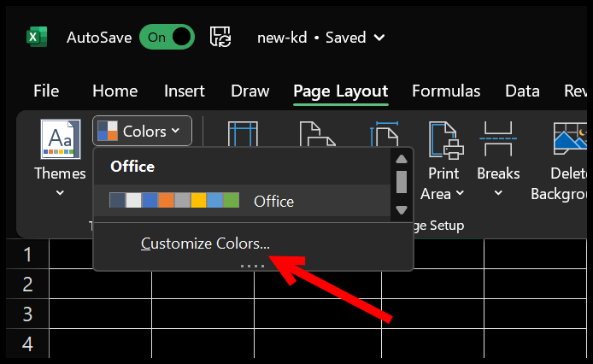Click the Print Area printer icon
The width and height of the screenshot is (593, 364).
pos(446,139)
